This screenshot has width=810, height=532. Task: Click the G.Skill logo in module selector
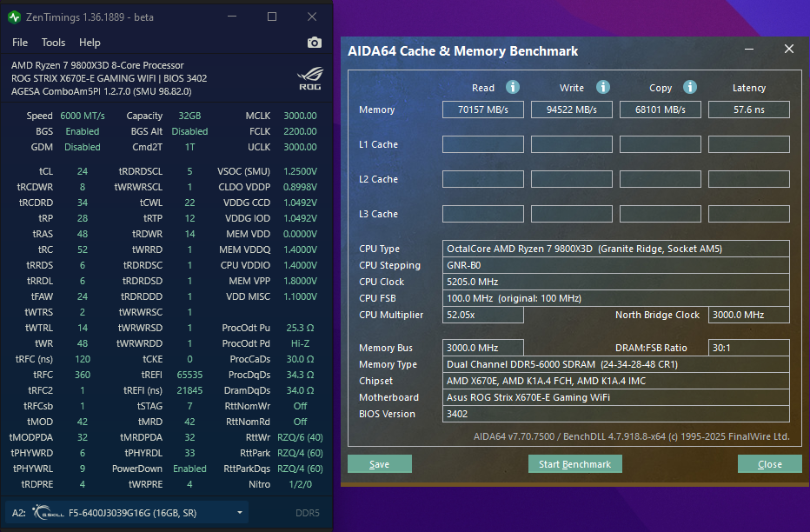tap(49, 512)
